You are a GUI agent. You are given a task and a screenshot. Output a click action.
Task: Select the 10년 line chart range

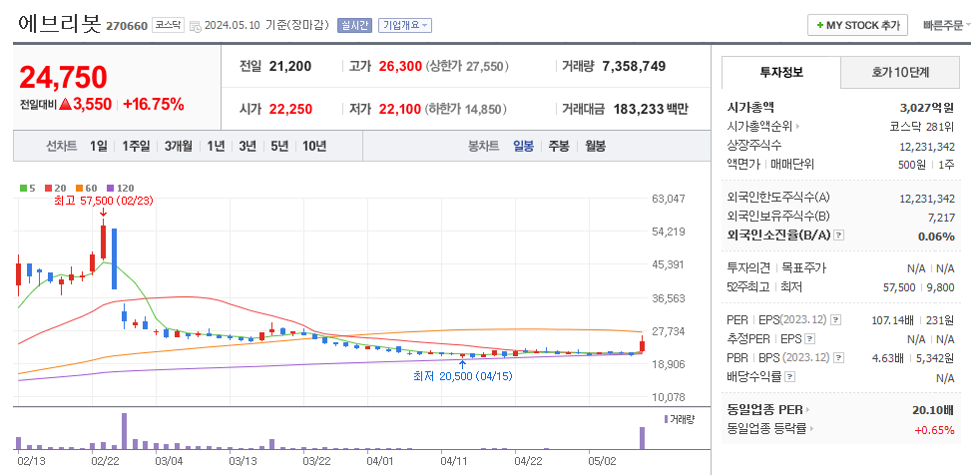coord(314,147)
